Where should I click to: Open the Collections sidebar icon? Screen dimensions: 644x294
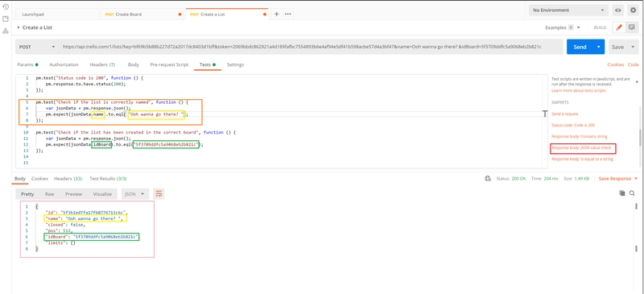6,19
